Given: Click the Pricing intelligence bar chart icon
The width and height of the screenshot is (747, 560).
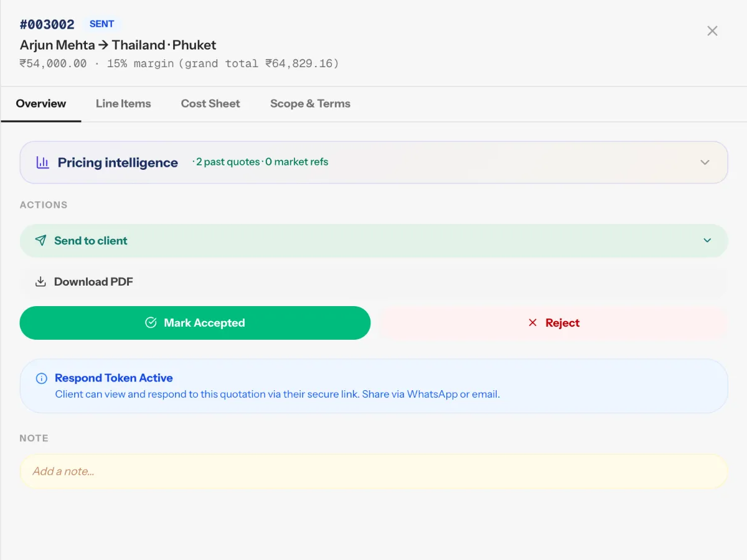Looking at the screenshot, I should 42,162.
